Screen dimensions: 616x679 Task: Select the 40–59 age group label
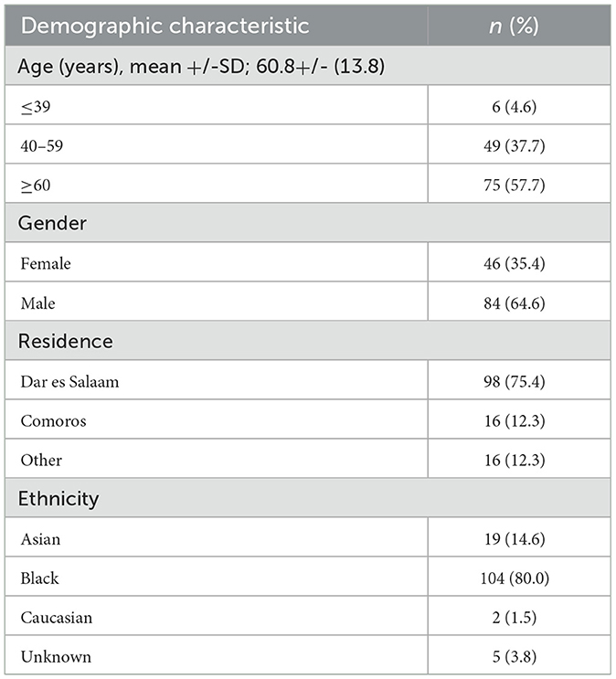(x=42, y=145)
